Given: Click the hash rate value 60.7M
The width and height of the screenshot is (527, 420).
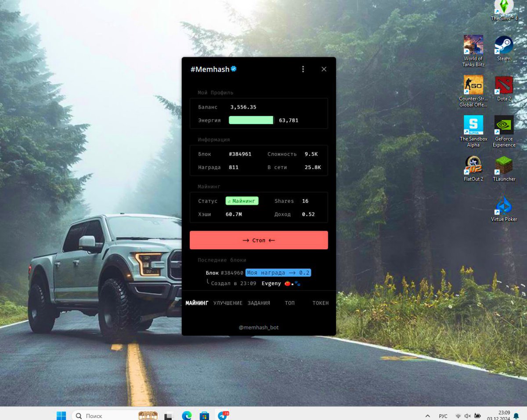Looking at the screenshot, I should 234,214.
